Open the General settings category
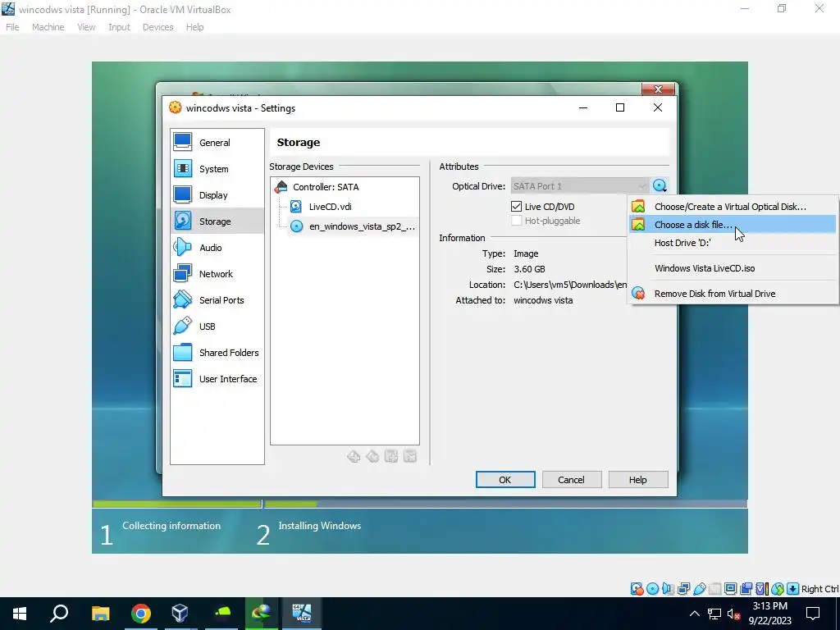Viewport: 840px width, 630px height. coord(217,143)
